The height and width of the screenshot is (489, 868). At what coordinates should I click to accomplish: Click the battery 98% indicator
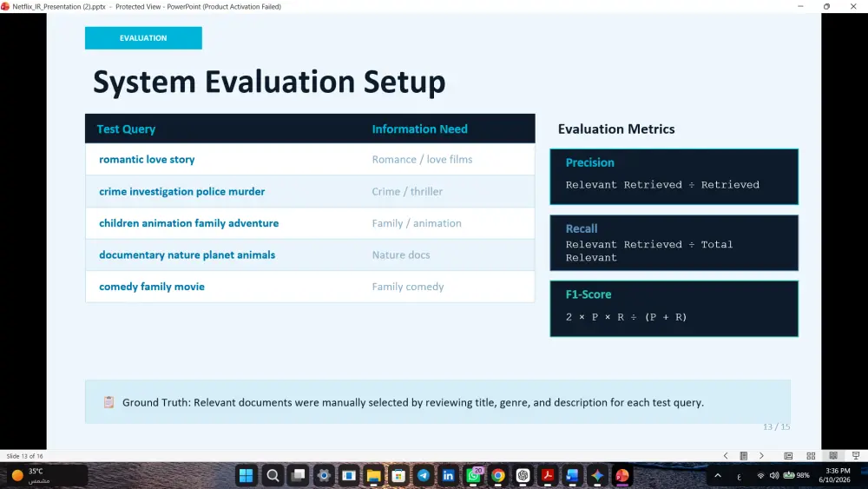[796, 476]
